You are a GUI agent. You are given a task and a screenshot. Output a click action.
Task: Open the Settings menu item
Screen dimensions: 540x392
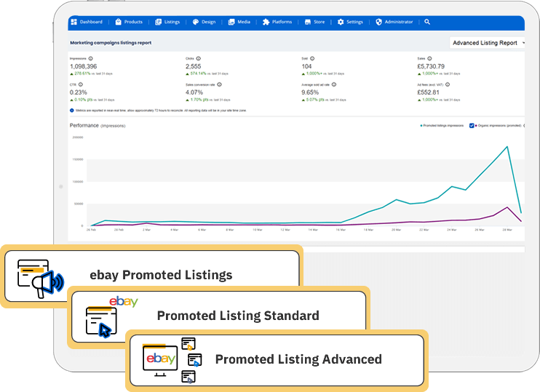350,22
